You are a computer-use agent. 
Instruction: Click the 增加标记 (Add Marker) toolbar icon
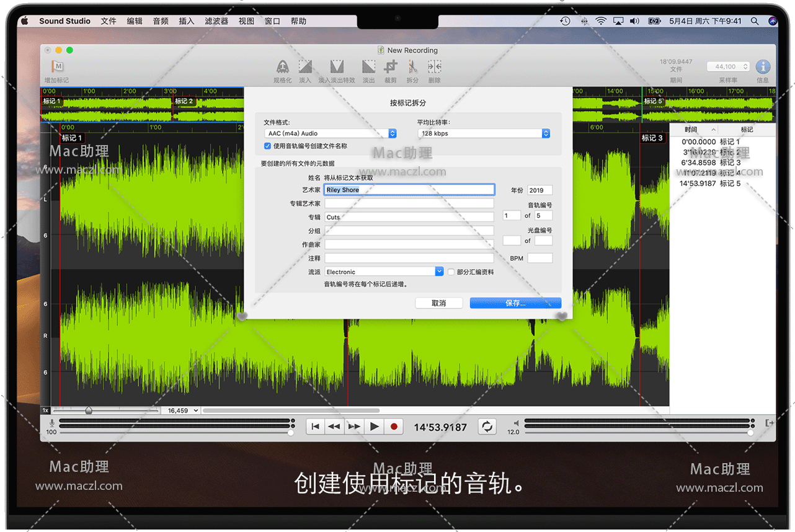57,67
